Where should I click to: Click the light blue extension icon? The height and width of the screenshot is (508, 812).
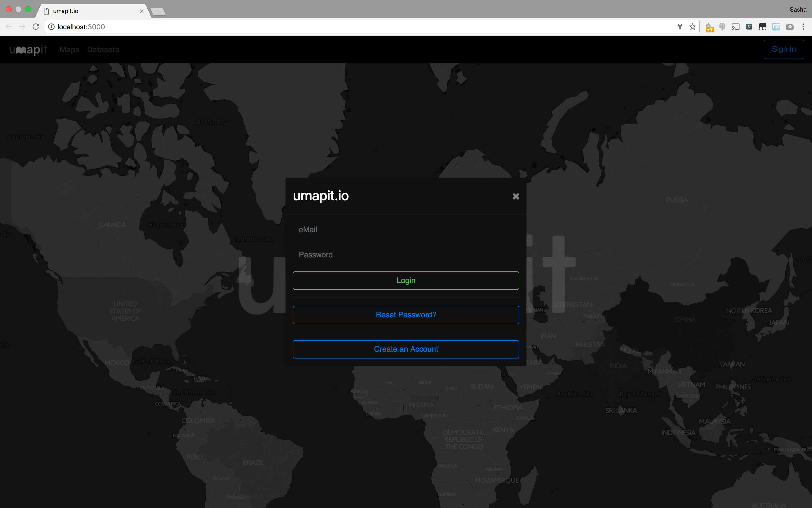(x=776, y=27)
